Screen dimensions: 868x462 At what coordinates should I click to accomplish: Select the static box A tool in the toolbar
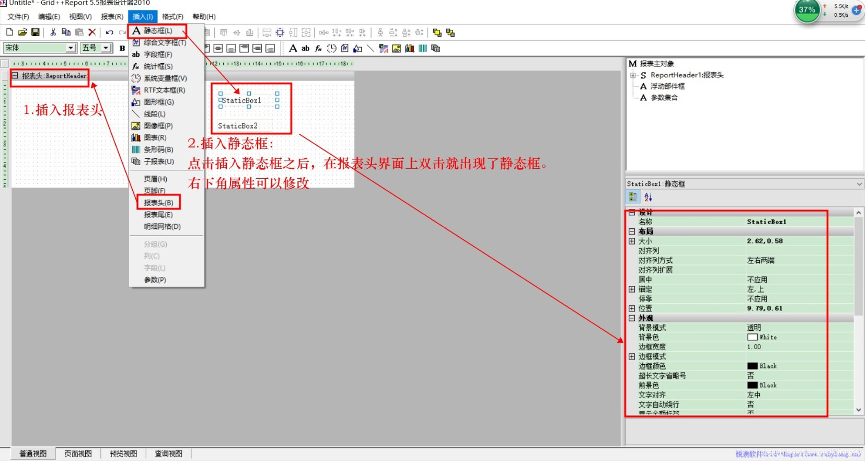click(293, 48)
